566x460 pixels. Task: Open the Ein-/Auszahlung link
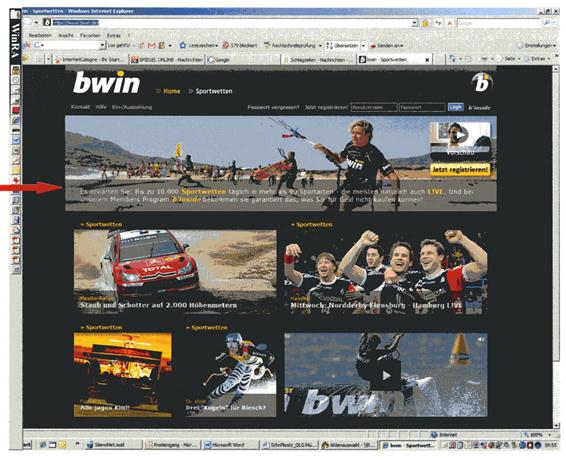[x=132, y=107]
